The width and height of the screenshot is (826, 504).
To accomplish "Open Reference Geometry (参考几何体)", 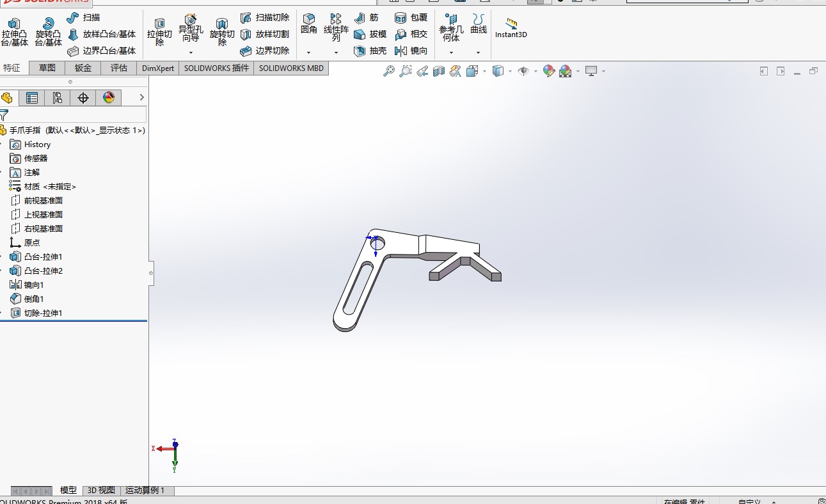I will [x=451, y=28].
